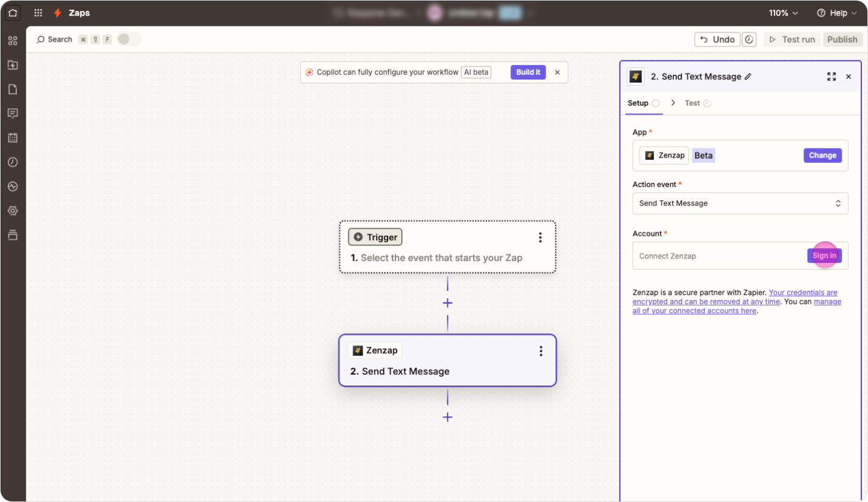Open three-dot menu on Zenzap step
The height and width of the screenshot is (502, 868).
pyautogui.click(x=541, y=351)
